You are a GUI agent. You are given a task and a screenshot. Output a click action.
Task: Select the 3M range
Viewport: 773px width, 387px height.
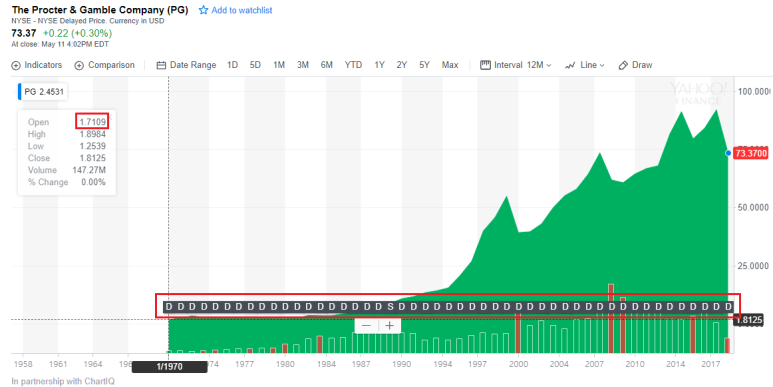(303, 65)
